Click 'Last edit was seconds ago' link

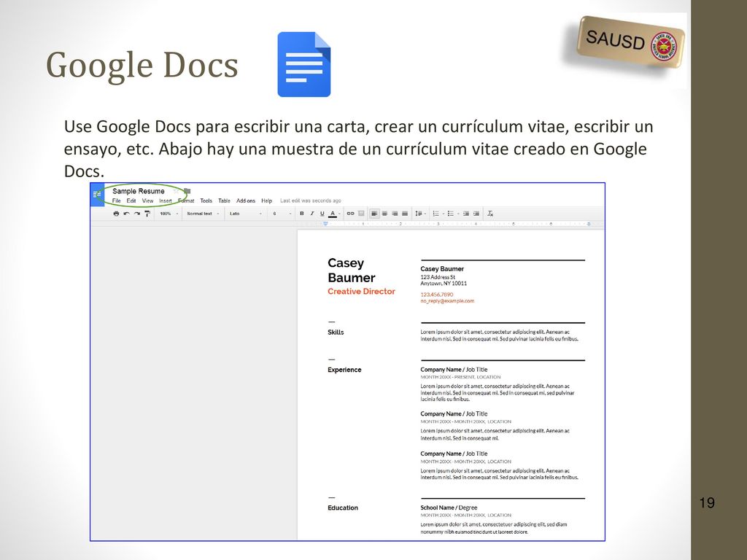(x=311, y=201)
